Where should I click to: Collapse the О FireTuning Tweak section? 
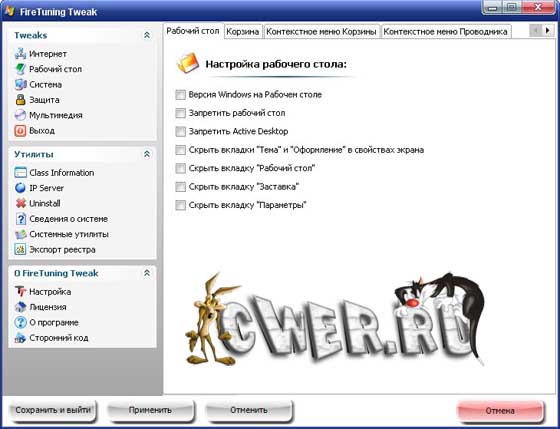147,273
